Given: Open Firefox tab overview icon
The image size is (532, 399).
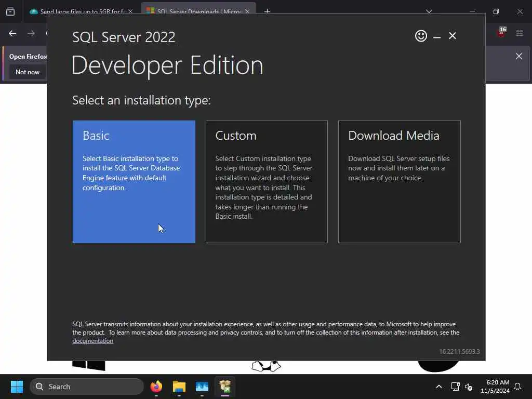Looking at the screenshot, I should (x=10, y=11).
